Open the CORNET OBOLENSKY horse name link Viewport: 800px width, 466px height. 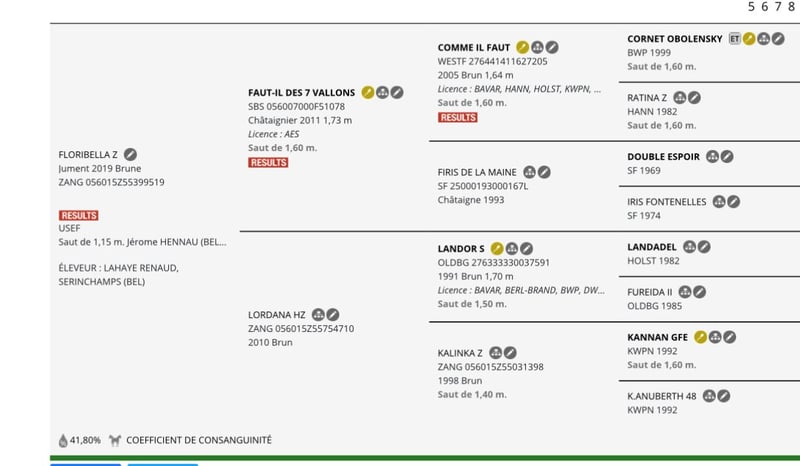tap(674, 39)
